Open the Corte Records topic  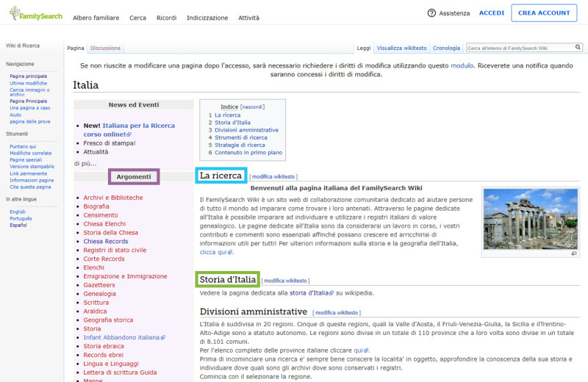tap(104, 259)
